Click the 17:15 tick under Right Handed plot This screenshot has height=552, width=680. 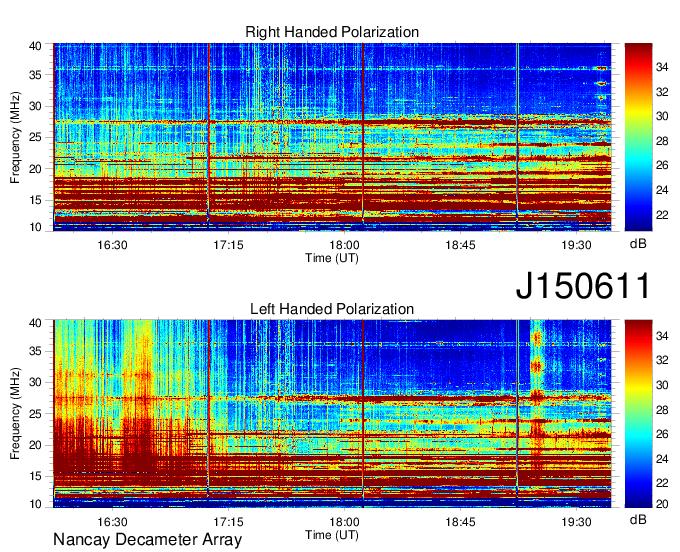click(x=228, y=245)
